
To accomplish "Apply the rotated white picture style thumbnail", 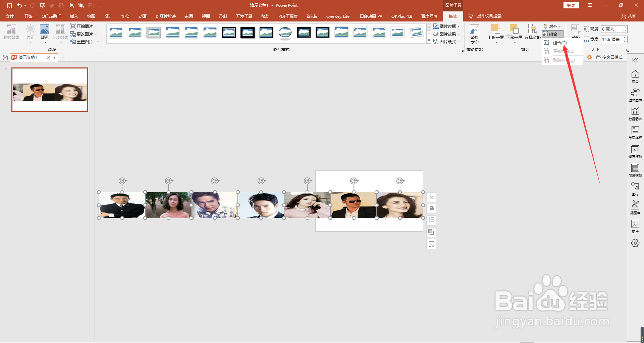I will [x=417, y=33].
